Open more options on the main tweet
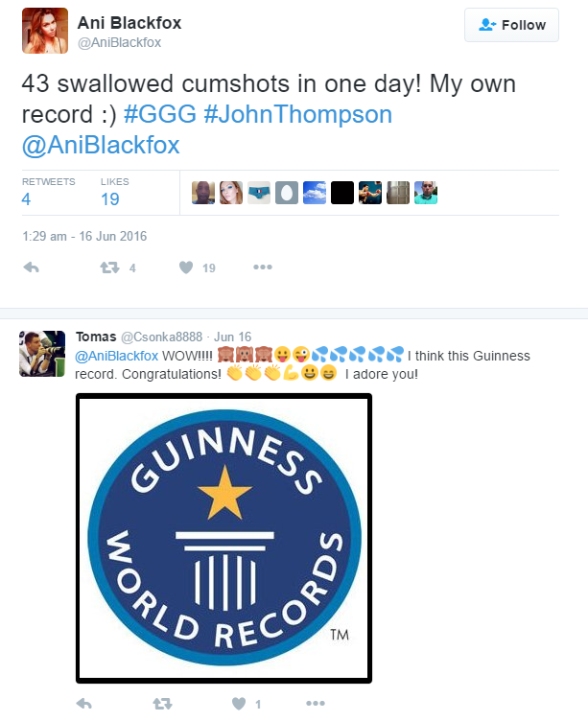 click(263, 267)
